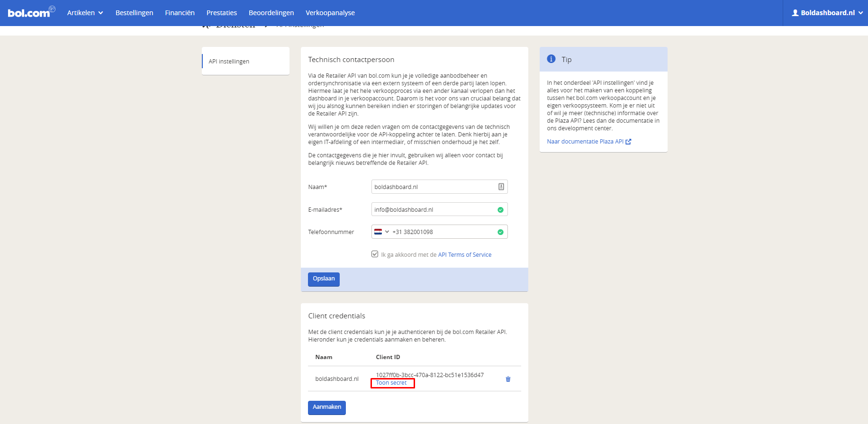Click the contact card icon in Naam field

501,187
